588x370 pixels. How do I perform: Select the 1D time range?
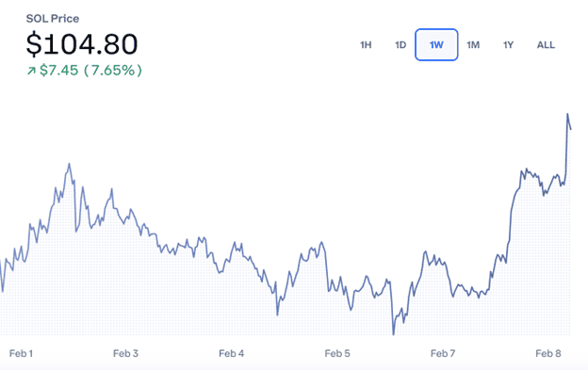coord(400,45)
